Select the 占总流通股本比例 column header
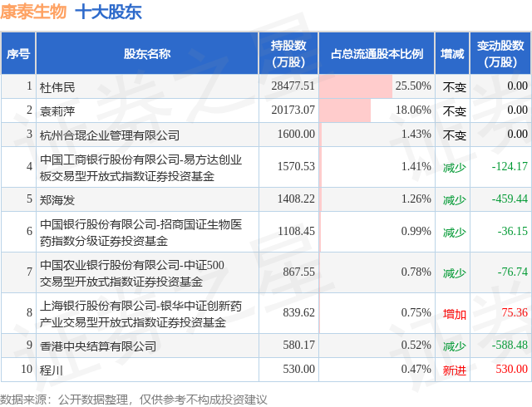532x407 pixels. [x=377, y=54]
